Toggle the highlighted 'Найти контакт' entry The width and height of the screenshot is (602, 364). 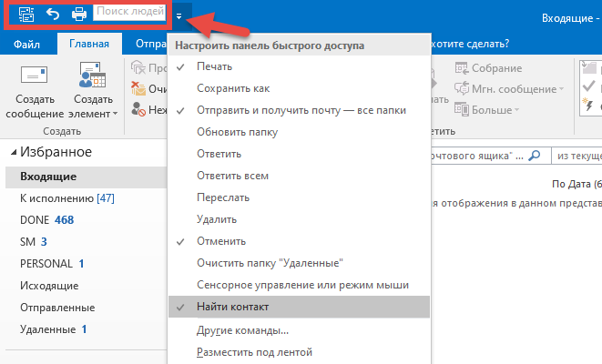tap(299, 307)
